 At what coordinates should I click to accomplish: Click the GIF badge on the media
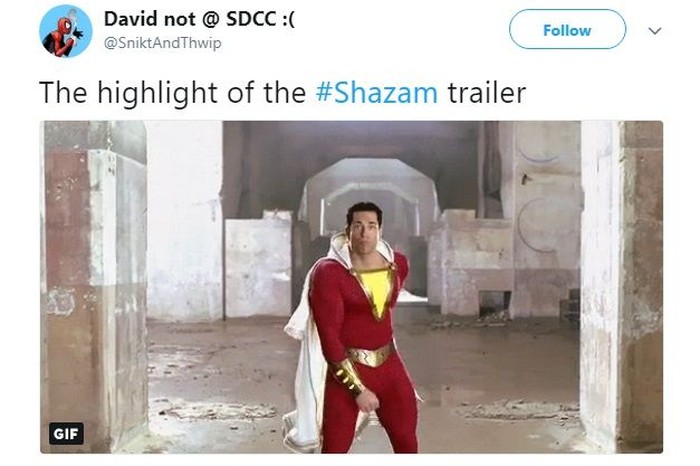pos(66,433)
